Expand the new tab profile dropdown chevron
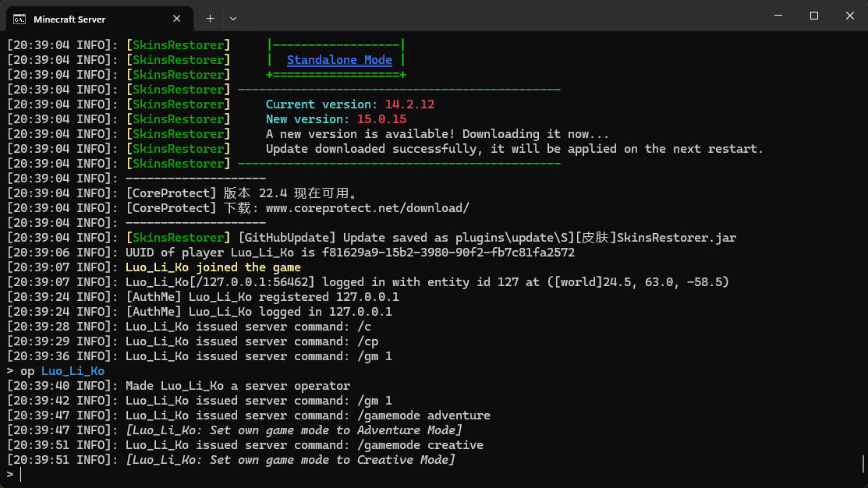This screenshot has width=868, height=488. click(233, 19)
